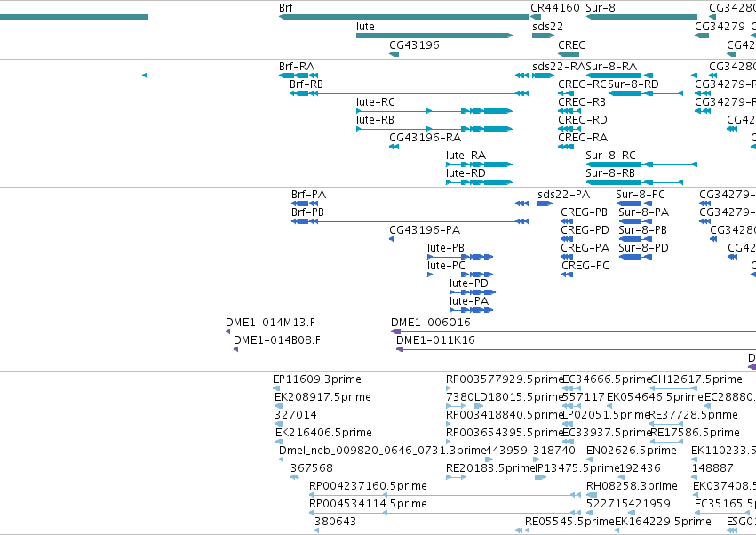The width and height of the screenshot is (756, 535).
Task: Click the sds22 gene label
Action: [547, 26]
